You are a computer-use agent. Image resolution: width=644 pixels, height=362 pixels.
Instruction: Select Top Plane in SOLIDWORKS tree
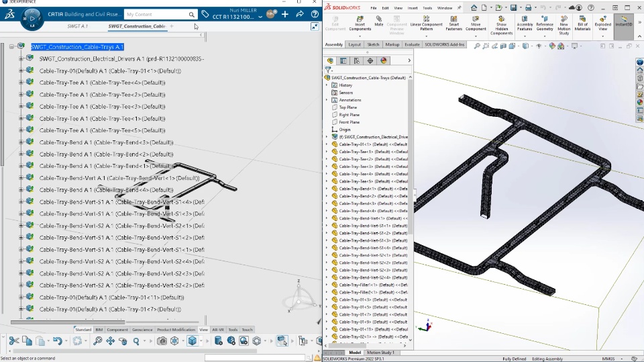(x=347, y=107)
